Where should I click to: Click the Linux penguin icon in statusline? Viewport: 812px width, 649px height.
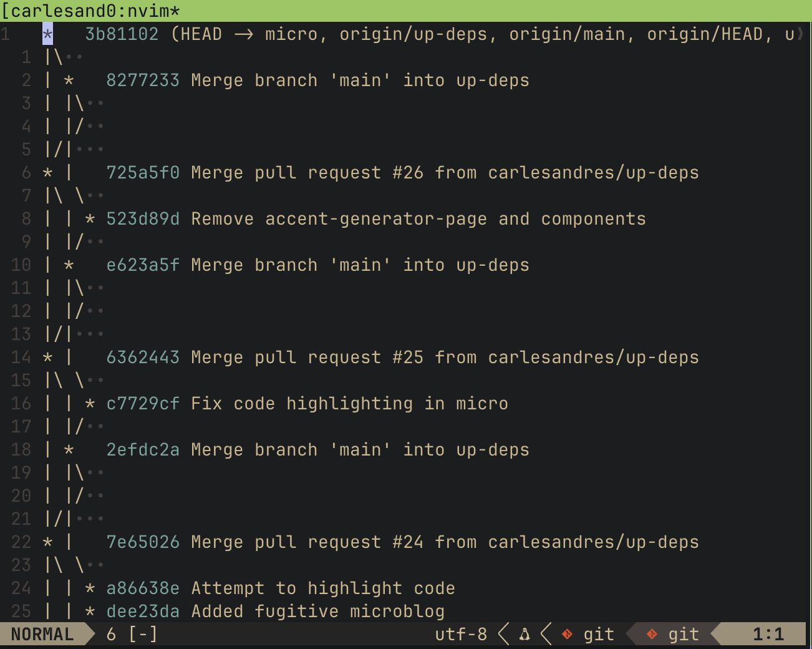(524, 635)
